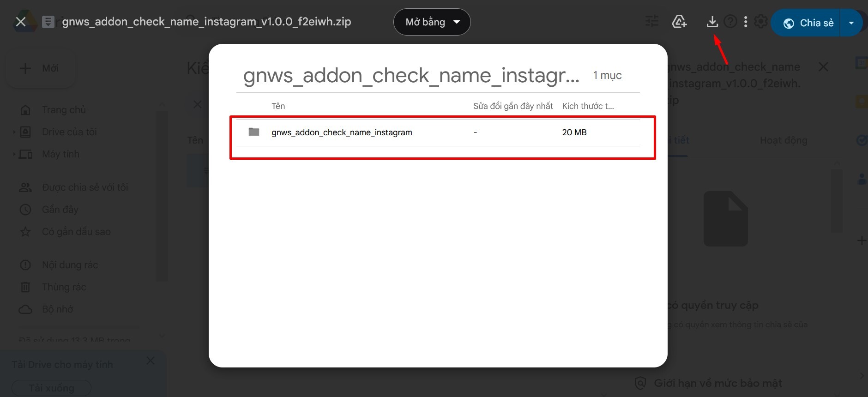Open 'Gần đây' recent files
This screenshot has width=868, height=397.
pos(60,210)
